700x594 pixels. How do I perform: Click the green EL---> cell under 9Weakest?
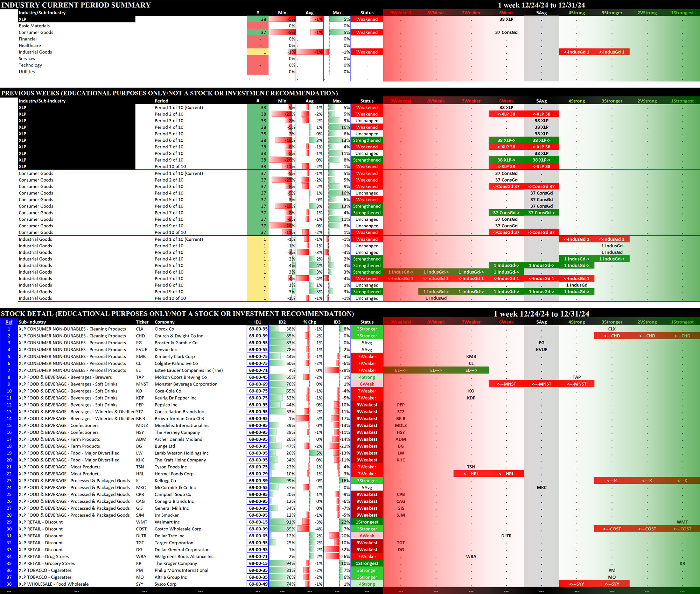tap(401, 370)
